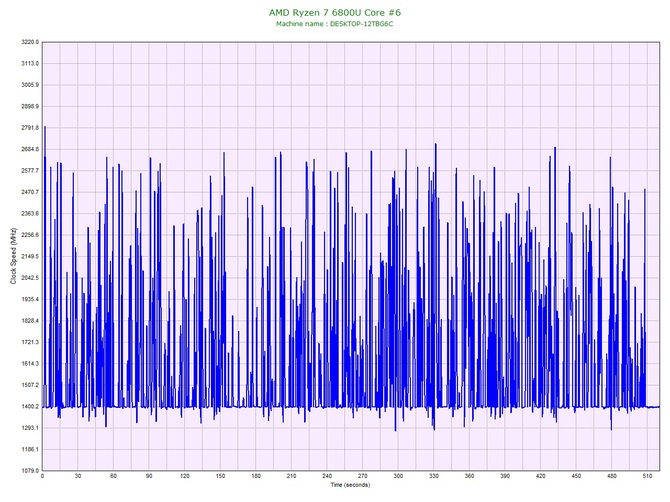Select the y-axis value 2042.5
The width and height of the screenshot is (670, 502).
point(30,278)
